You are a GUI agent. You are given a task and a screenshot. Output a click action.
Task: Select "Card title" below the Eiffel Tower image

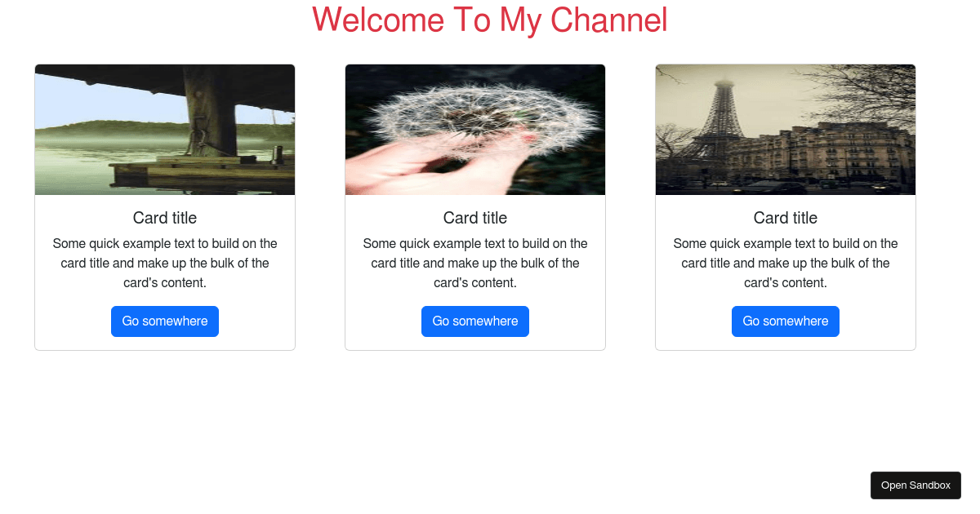point(786,218)
